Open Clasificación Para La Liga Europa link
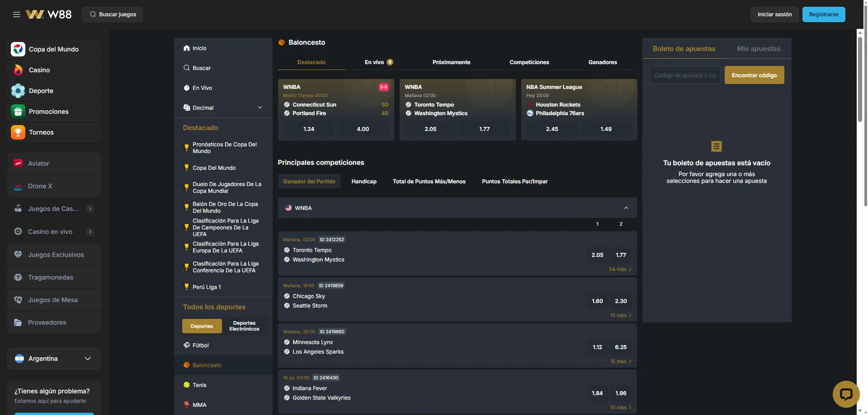 pyautogui.click(x=223, y=247)
